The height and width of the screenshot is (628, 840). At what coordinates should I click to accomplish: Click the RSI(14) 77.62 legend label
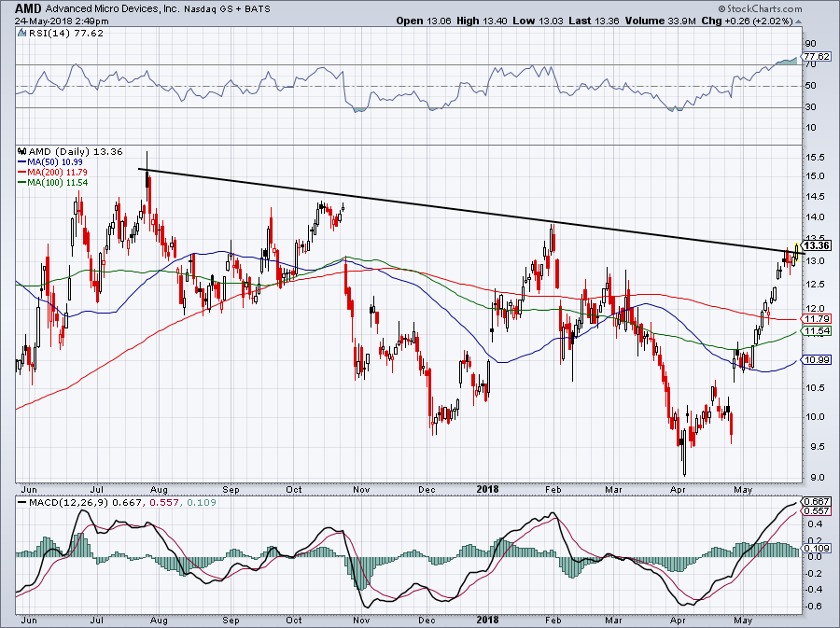click(66, 34)
